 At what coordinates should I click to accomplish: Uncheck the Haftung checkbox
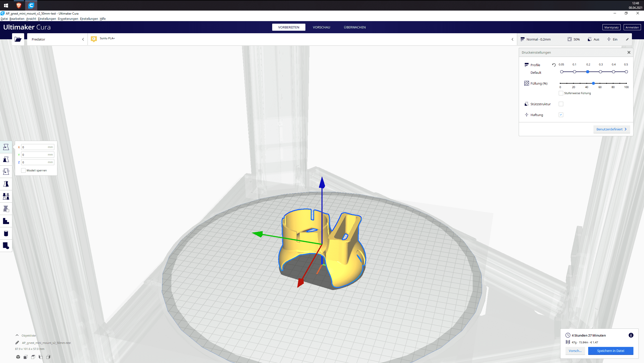click(x=561, y=115)
